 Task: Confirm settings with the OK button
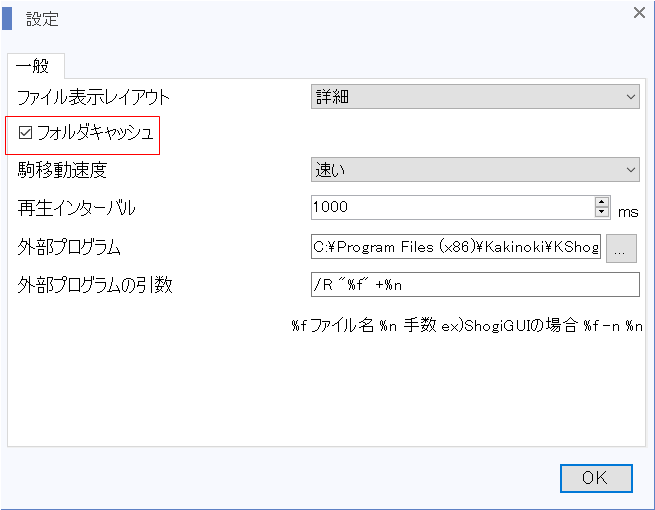596,478
